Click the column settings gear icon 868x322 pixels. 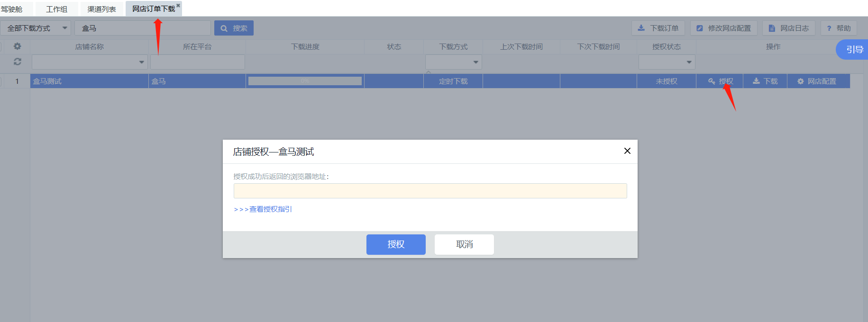tap(18, 46)
